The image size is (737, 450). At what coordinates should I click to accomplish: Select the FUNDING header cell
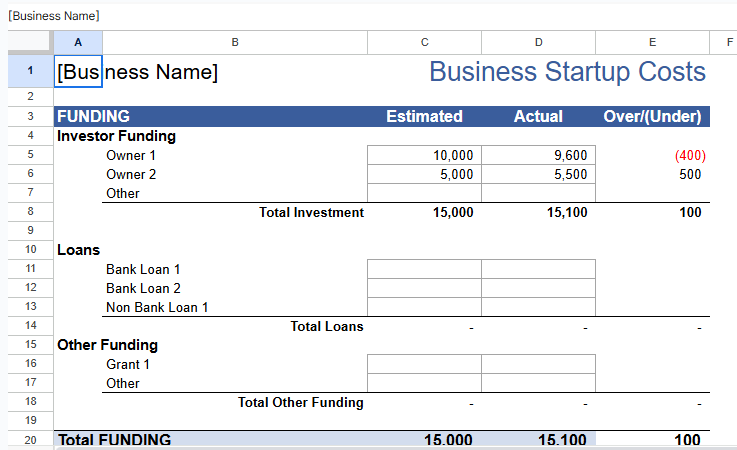click(x=93, y=116)
